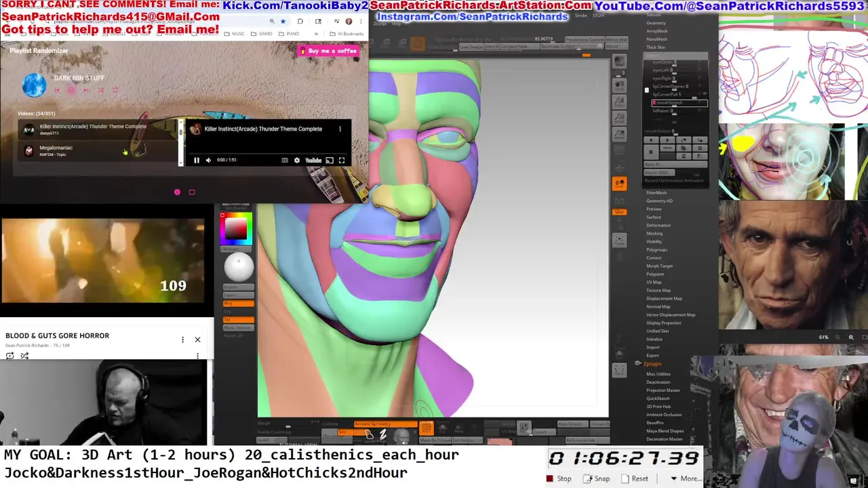Open the Decimation Master plugin
The image size is (868, 488).
click(x=665, y=439)
